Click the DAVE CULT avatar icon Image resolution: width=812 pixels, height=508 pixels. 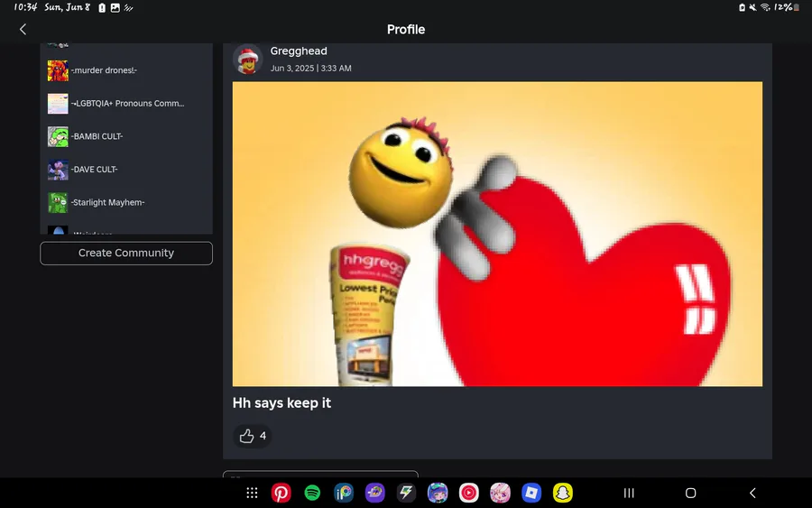click(58, 170)
